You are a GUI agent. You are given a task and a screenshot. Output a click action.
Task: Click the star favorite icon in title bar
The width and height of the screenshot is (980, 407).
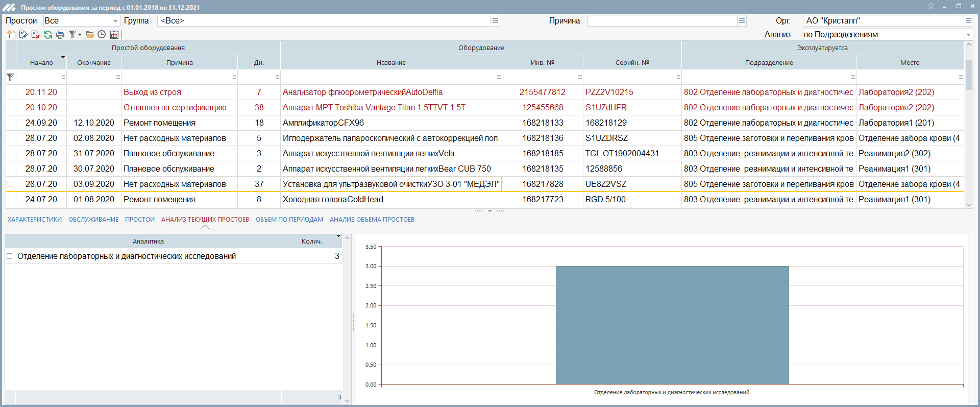coord(931,6)
